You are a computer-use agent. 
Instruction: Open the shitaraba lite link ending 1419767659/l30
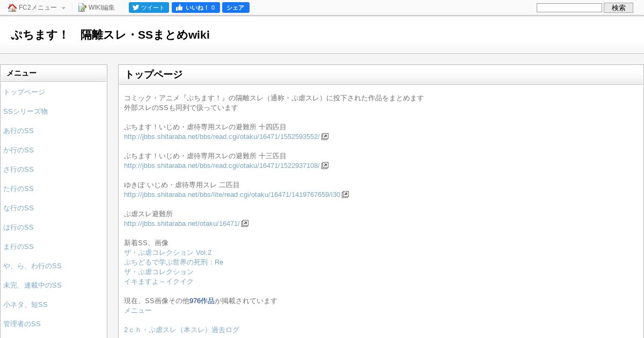tap(232, 195)
